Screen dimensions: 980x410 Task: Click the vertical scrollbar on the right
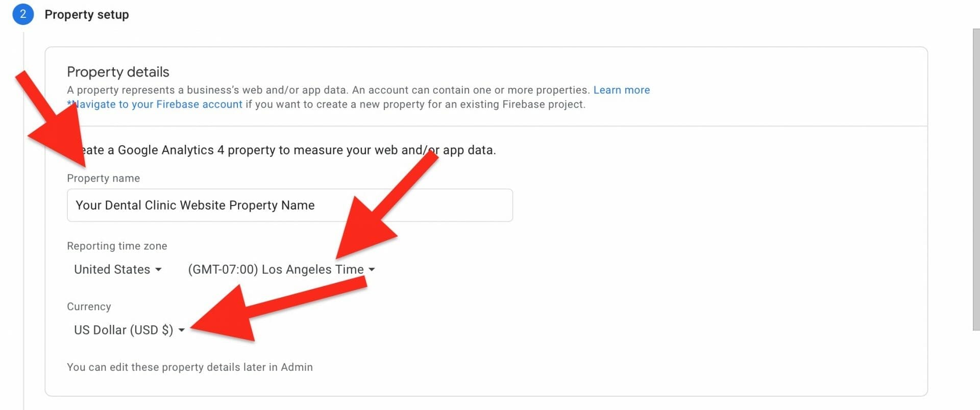(x=976, y=178)
